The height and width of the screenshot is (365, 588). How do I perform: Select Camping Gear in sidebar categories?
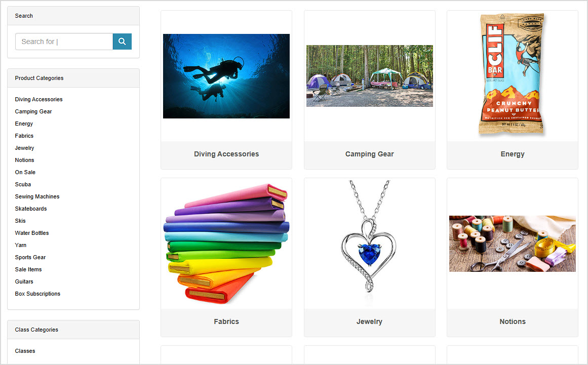pos(33,112)
